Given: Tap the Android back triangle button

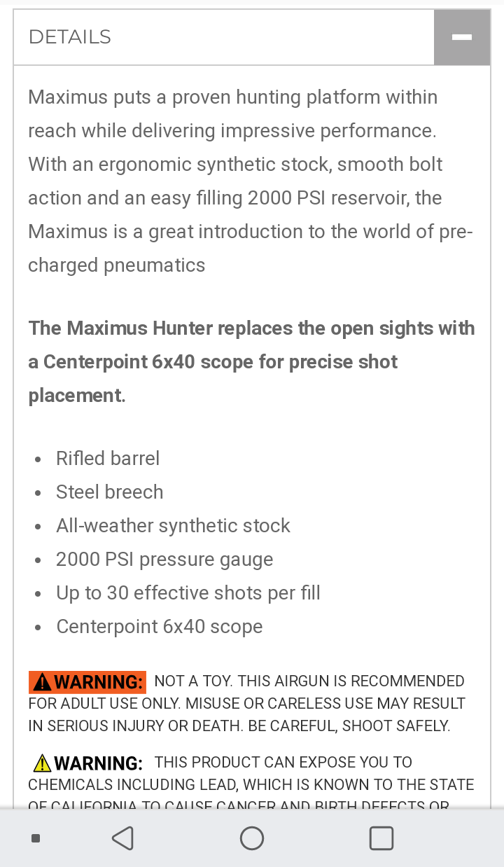Looking at the screenshot, I should 122,838.
